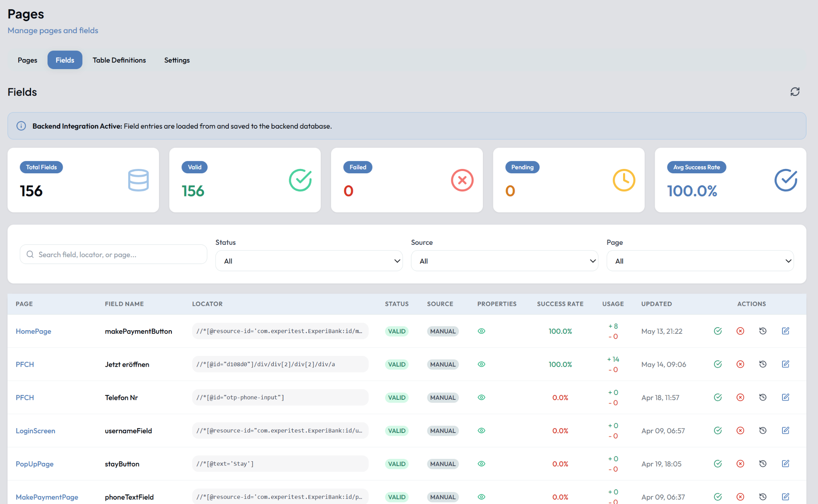Edit the Telefon Nr field
818x504 pixels.
785,397
